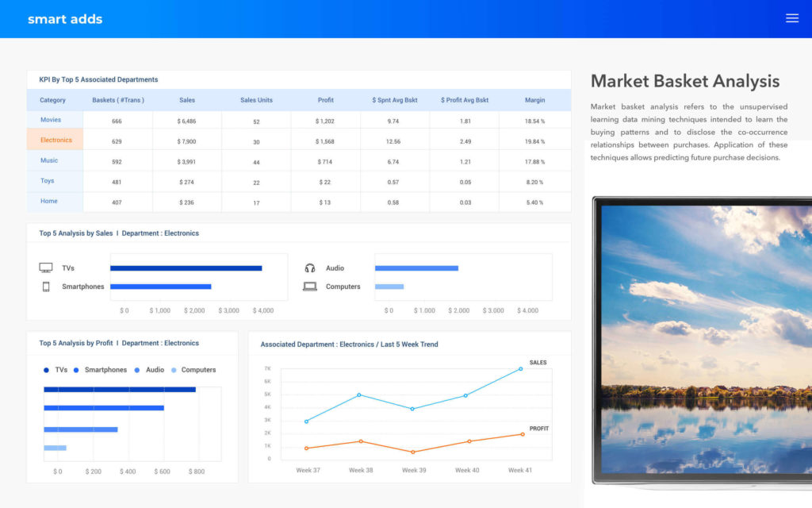Select the Toys category row
The height and width of the screenshot is (508, 812).
point(48,181)
